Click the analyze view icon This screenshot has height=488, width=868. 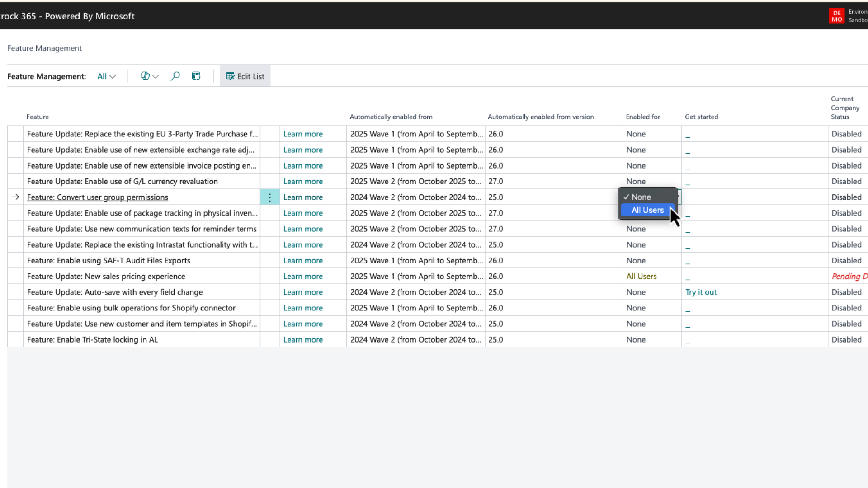point(196,76)
